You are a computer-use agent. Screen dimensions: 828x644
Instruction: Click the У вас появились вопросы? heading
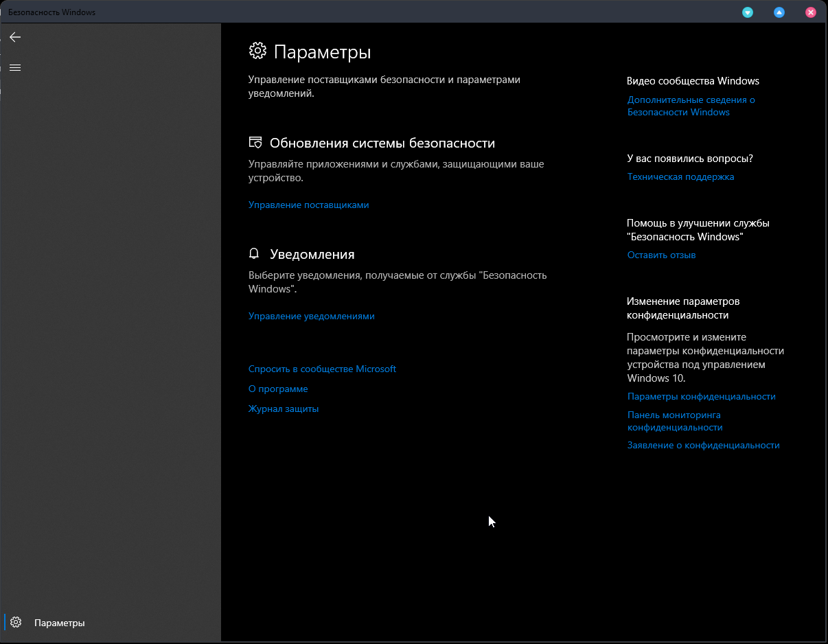click(690, 158)
